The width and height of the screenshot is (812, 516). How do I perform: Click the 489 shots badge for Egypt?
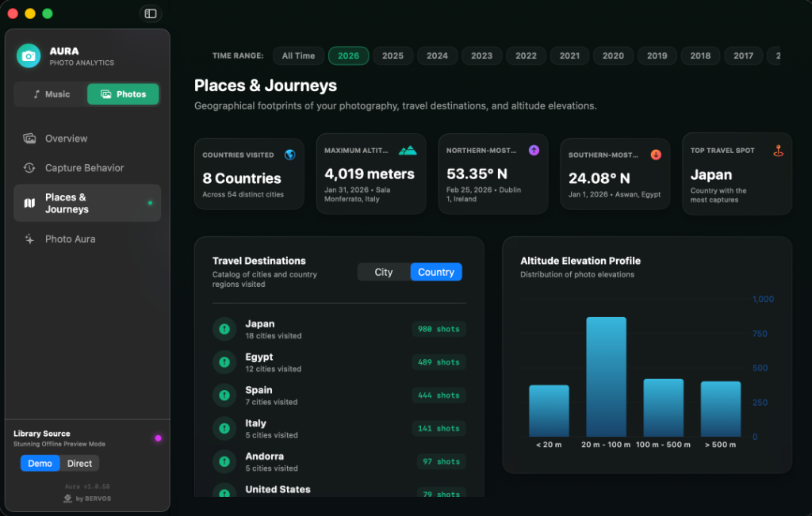439,362
